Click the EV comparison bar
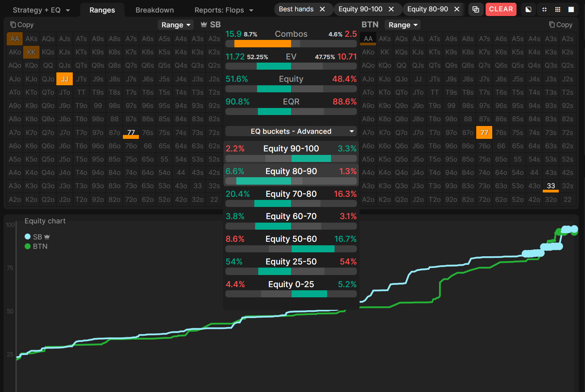The width and height of the screenshot is (585, 392). (291, 67)
